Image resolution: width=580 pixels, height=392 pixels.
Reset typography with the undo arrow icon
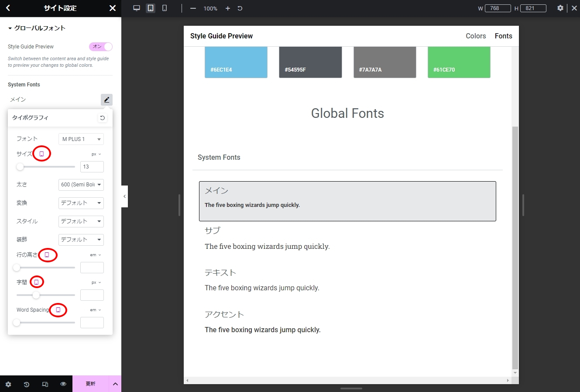pos(103,118)
